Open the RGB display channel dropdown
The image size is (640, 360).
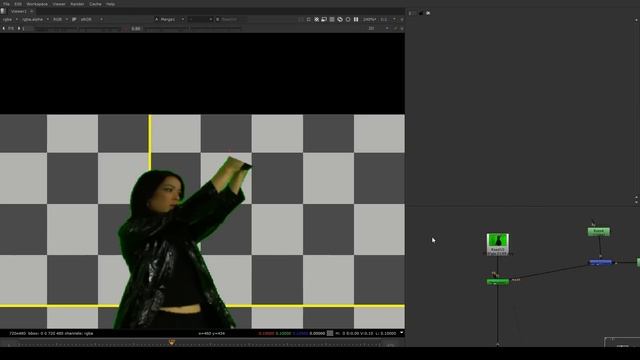tap(60, 19)
